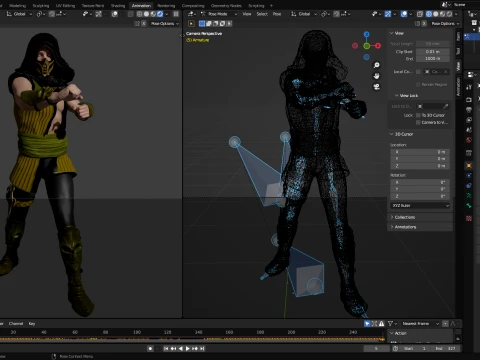This screenshot has width=480, height=360.
Task: Select material preview shading in left viewport
Action: (153, 14)
